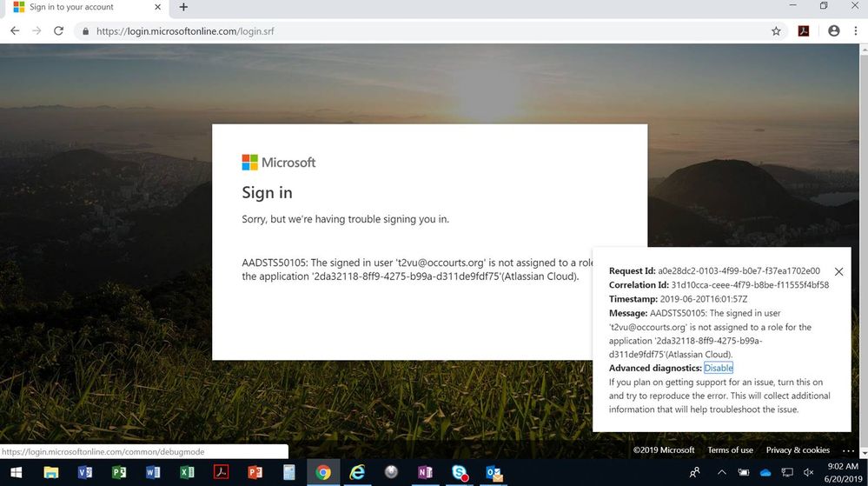This screenshot has height=486, width=868.
Task: Open Internet Explorer from the taskbar
Action: pyautogui.click(x=357, y=472)
